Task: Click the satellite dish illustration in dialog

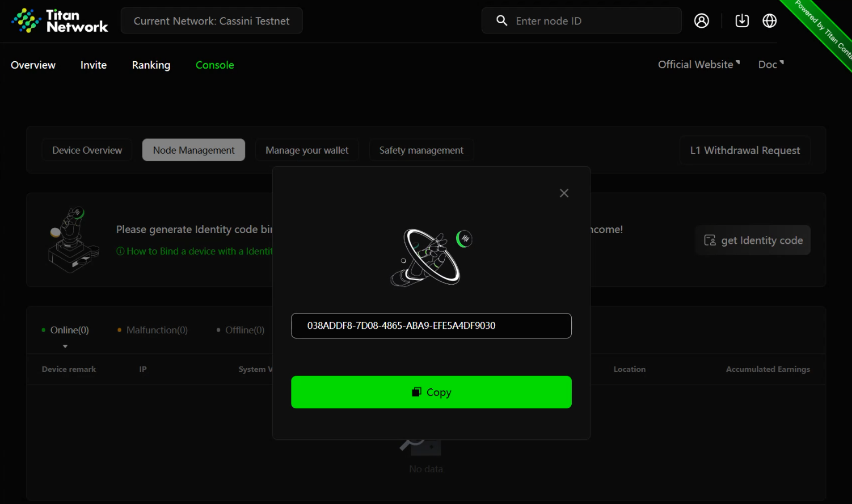Action: point(431,257)
